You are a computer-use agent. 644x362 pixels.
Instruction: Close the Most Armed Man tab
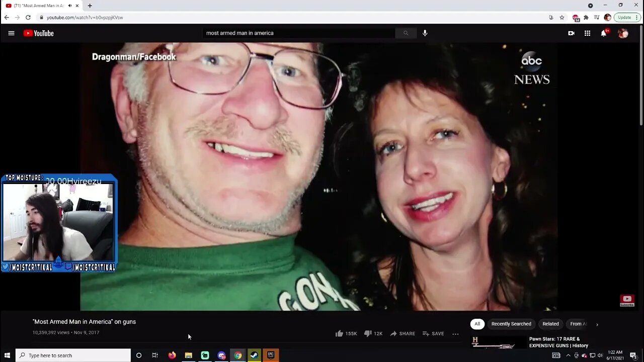tap(77, 6)
